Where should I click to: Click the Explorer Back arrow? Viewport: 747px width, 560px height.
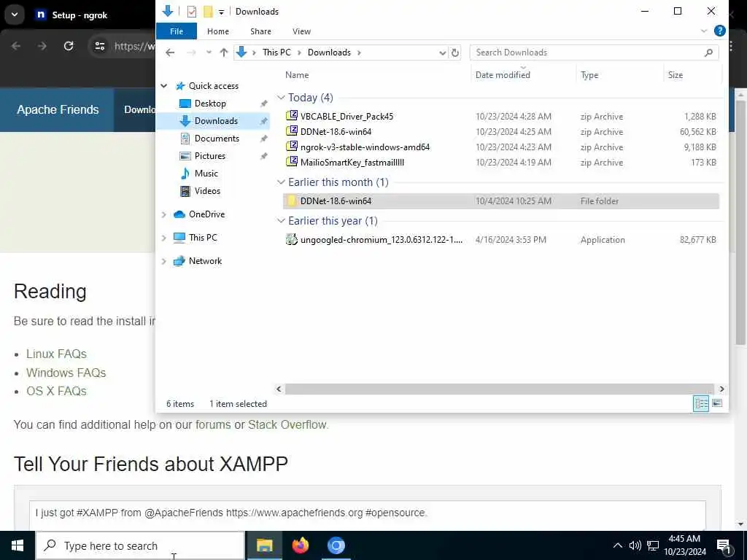tap(170, 52)
